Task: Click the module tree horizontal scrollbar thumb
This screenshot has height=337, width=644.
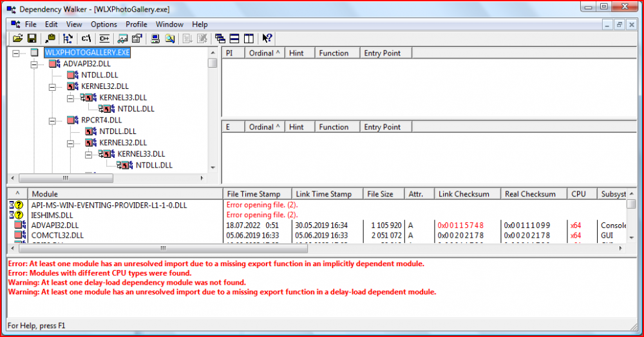Action: click(64, 178)
